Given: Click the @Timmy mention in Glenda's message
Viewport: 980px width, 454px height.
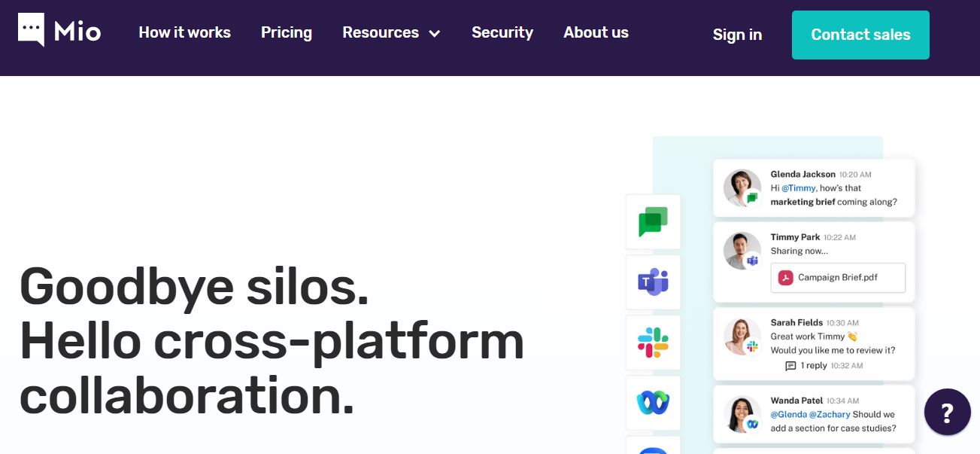Looking at the screenshot, I should coord(798,188).
